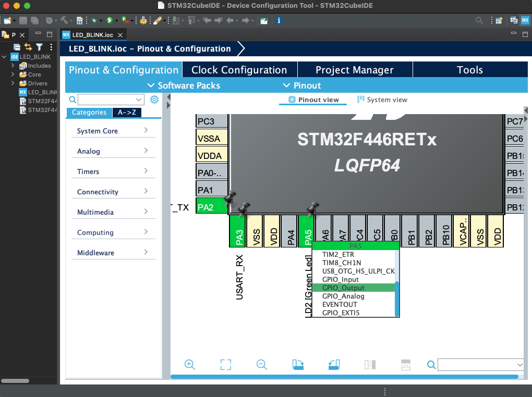The image size is (532, 397).
Task: Switch categories list to A->Z
Action: [x=127, y=112]
